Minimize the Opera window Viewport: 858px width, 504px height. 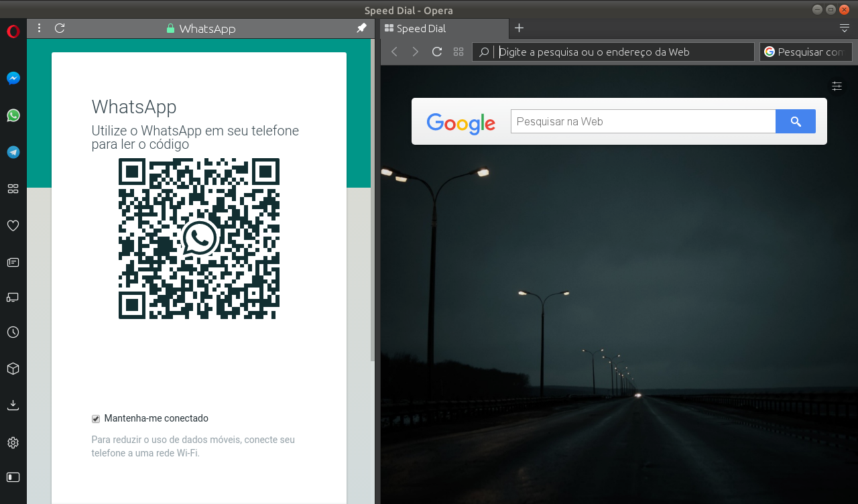pyautogui.click(x=817, y=9)
